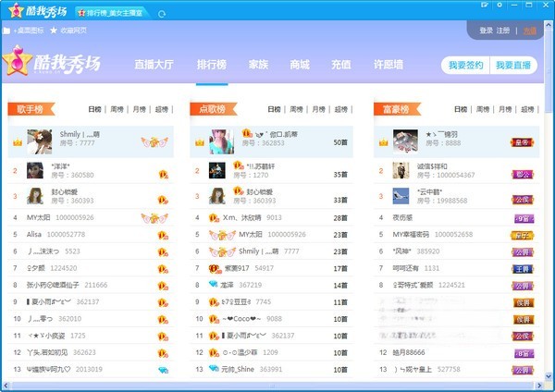Click the desktop shortcut folder icon
The height and width of the screenshot is (392, 555).
[6, 31]
